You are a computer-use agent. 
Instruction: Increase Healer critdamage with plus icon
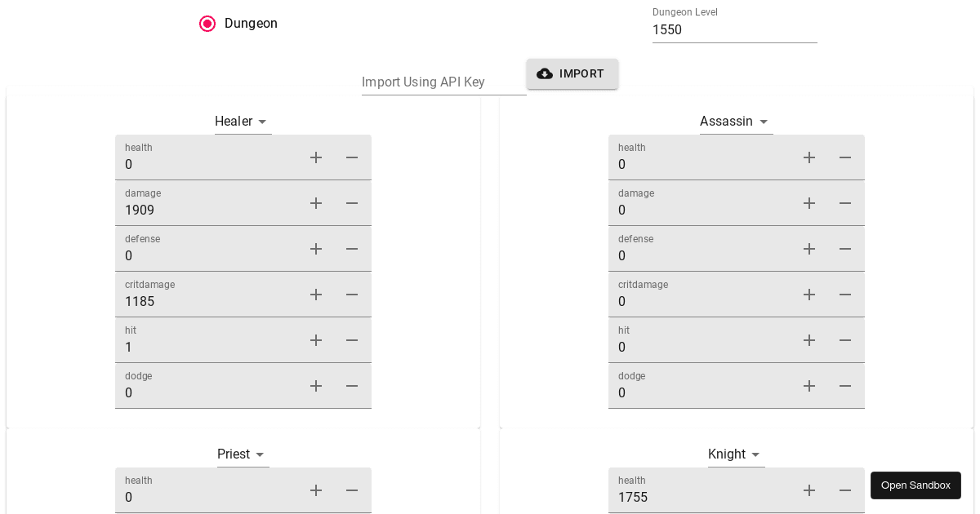(x=316, y=295)
